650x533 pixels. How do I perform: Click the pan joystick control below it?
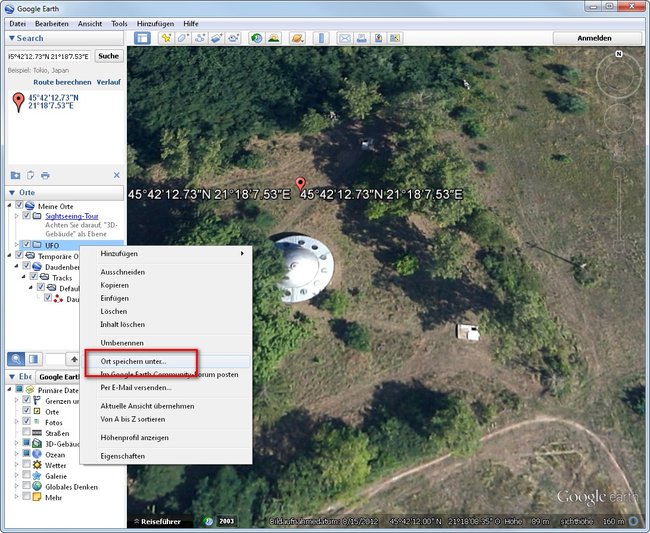618,119
